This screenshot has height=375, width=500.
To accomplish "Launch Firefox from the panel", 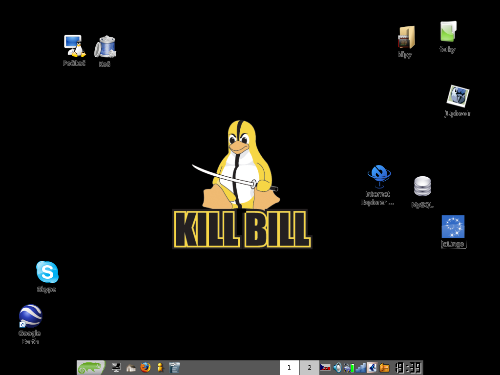I will pyautogui.click(x=145, y=367).
